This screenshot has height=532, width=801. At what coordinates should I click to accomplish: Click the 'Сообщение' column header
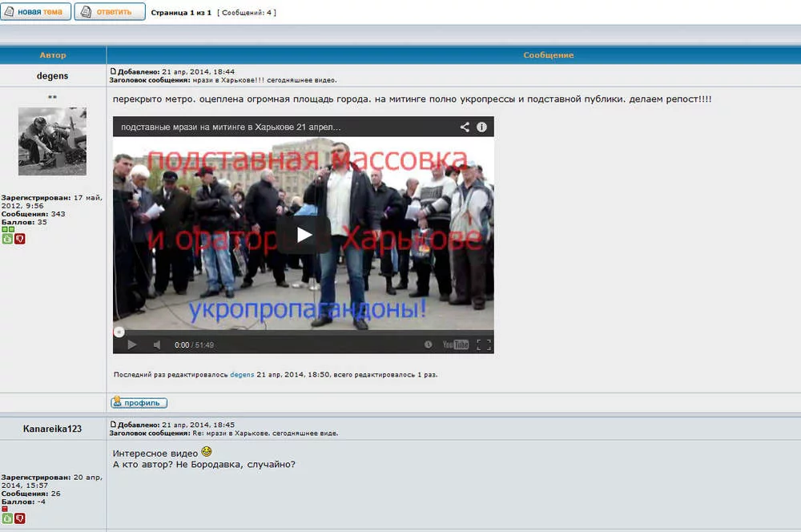[548, 55]
